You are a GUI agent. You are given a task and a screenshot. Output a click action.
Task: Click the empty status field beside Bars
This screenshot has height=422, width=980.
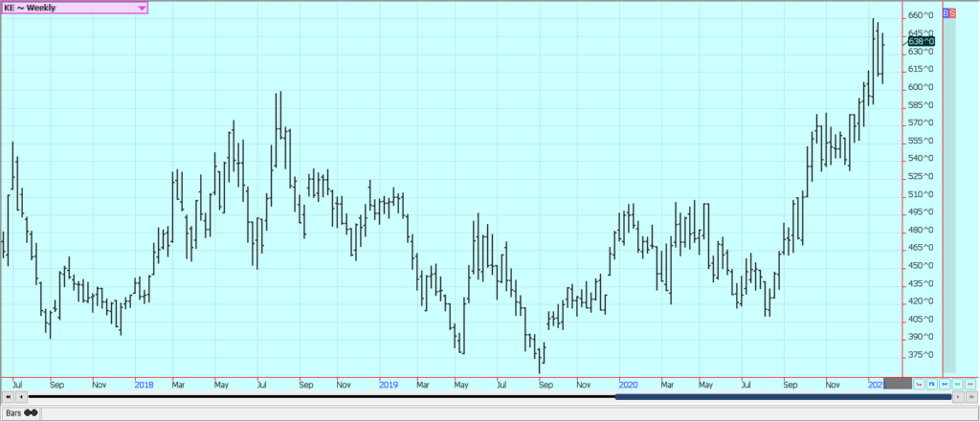tap(508, 413)
